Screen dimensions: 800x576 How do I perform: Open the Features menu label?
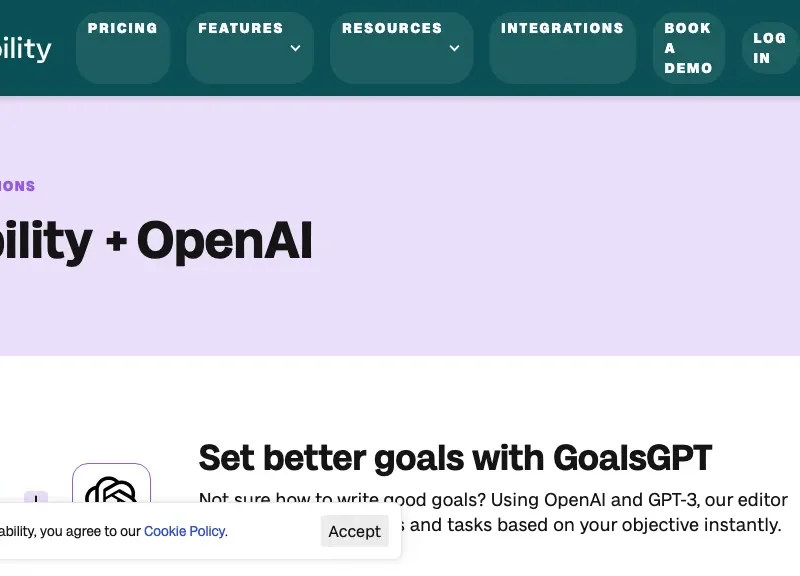[240, 29]
